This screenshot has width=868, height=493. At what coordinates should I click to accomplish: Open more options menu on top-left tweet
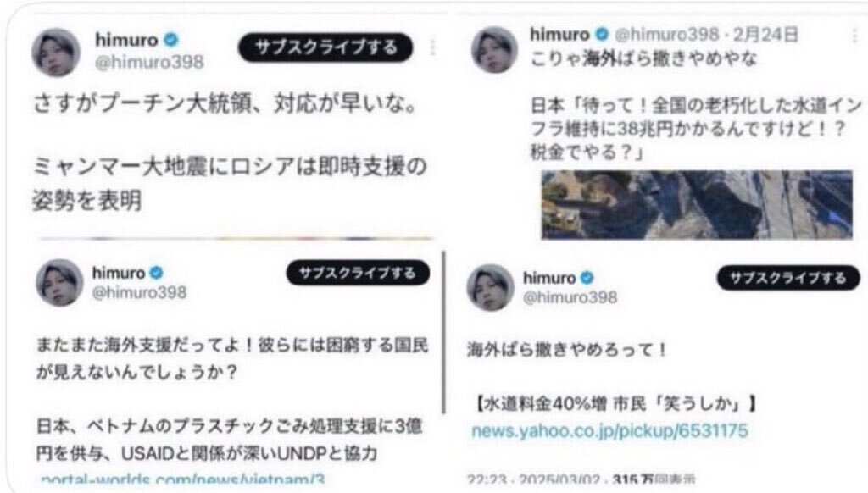coord(433,47)
